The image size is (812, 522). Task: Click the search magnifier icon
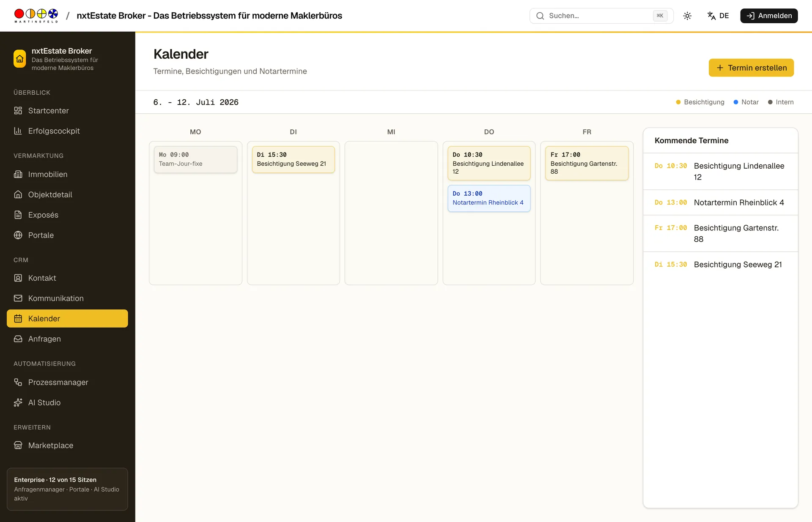(x=540, y=16)
